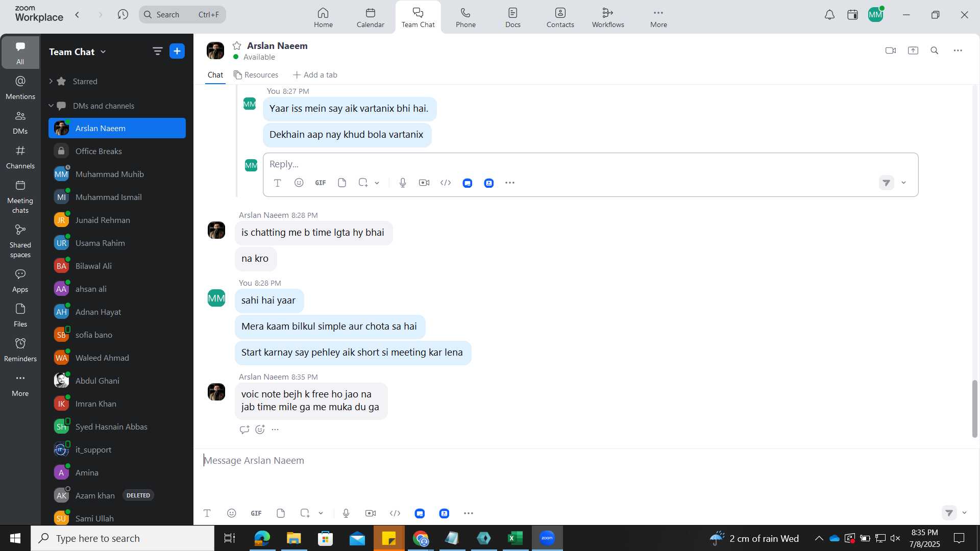Open the Resources tab in chat
980x551 pixels.
point(256,75)
